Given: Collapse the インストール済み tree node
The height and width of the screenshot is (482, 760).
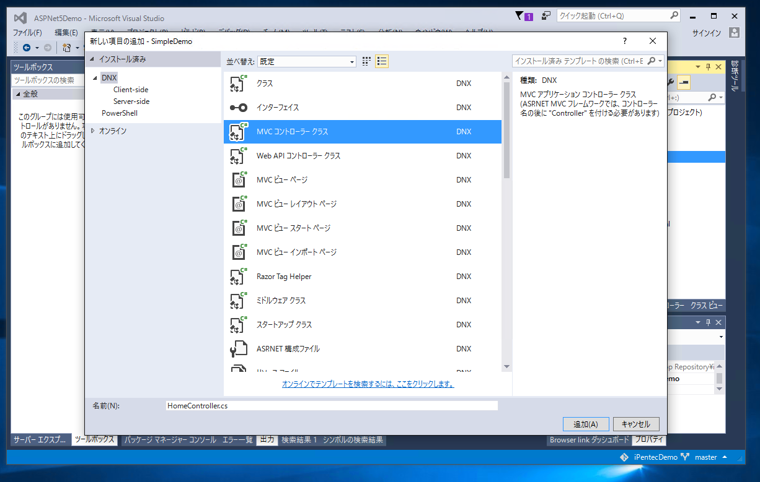Looking at the screenshot, I should (92, 59).
